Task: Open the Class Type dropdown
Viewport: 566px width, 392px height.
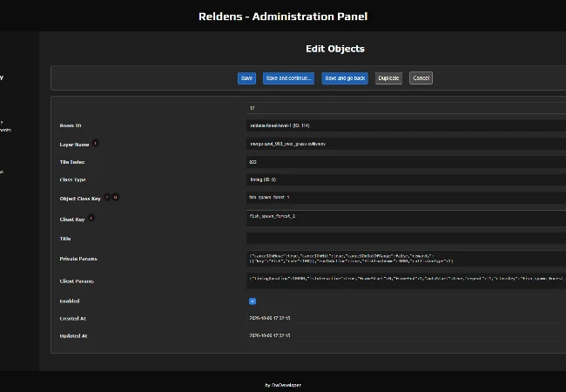Action: [x=406, y=179]
